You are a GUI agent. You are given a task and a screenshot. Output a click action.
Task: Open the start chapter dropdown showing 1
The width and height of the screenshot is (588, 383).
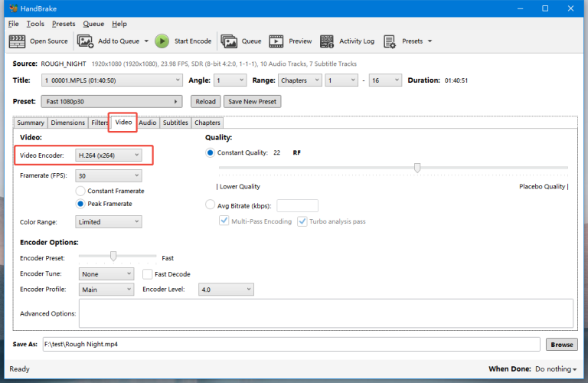click(341, 80)
